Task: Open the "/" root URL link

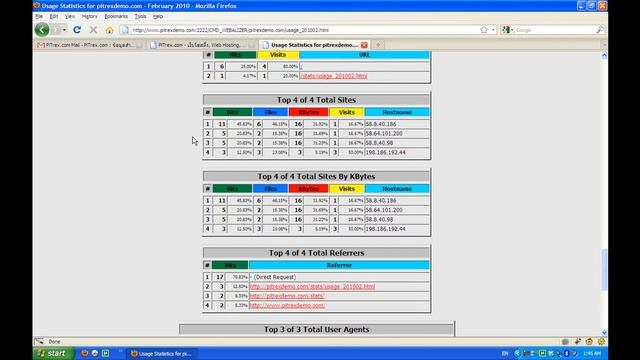Action: (x=301, y=66)
